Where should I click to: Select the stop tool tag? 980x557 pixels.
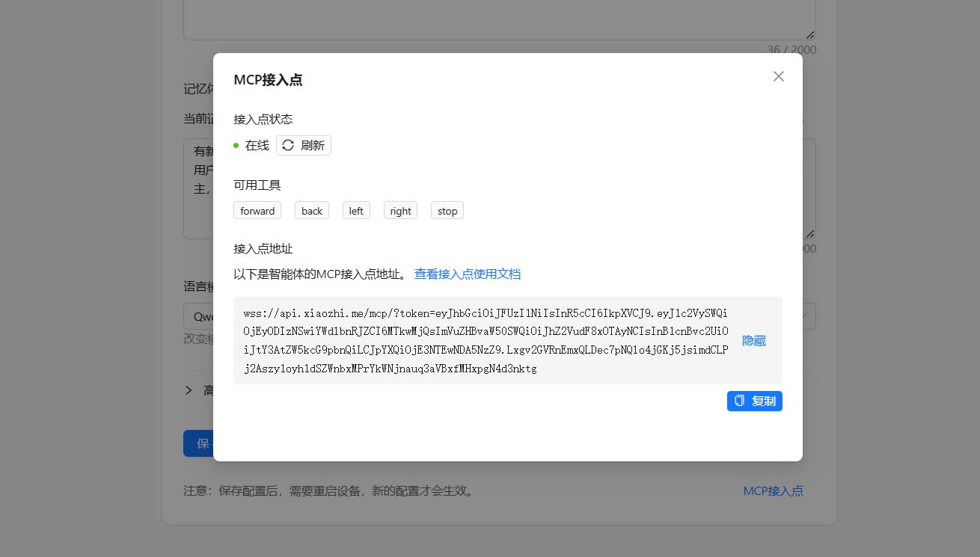(447, 211)
